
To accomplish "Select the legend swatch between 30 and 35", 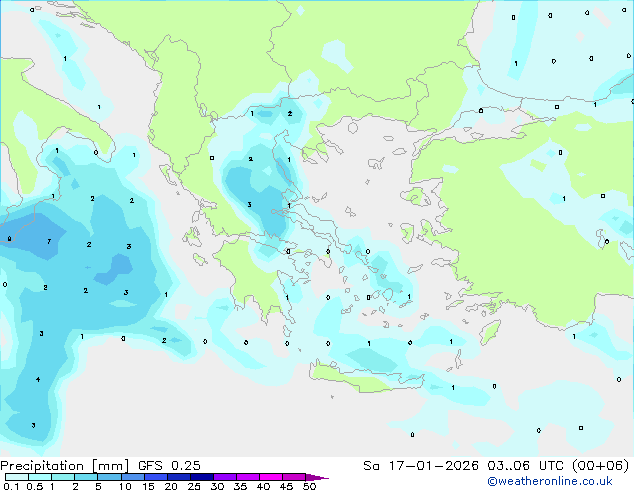I will click(225, 477).
